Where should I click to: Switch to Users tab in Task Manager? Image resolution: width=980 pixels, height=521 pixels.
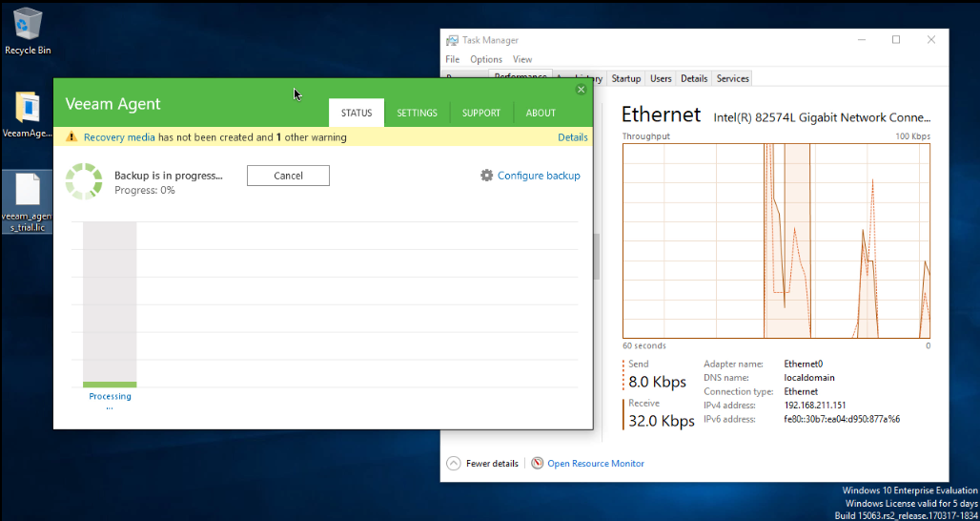point(661,78)
